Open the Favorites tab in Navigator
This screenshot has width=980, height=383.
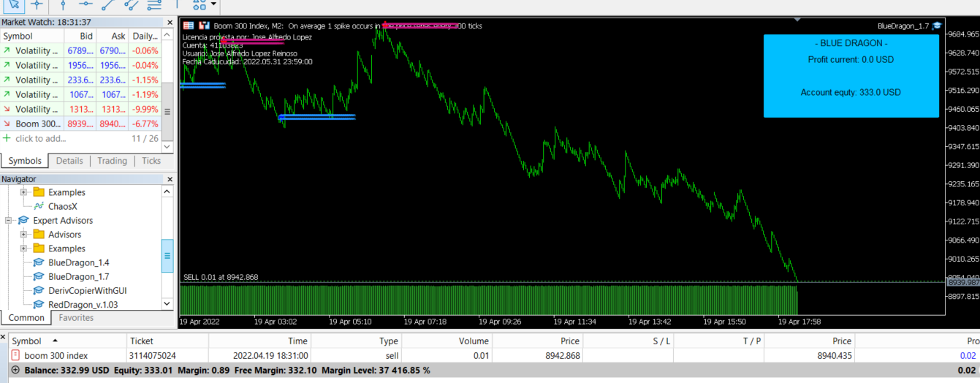click(x=76, y=318)
